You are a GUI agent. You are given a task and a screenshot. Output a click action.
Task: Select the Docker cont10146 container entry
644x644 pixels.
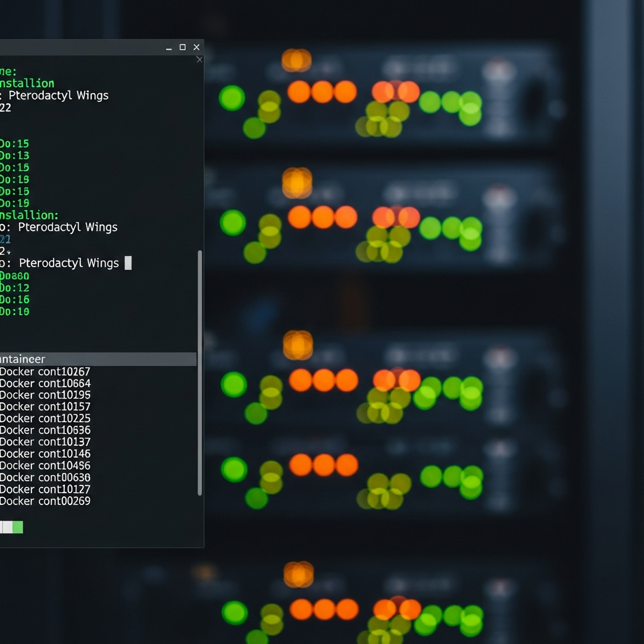coord(44,453)
